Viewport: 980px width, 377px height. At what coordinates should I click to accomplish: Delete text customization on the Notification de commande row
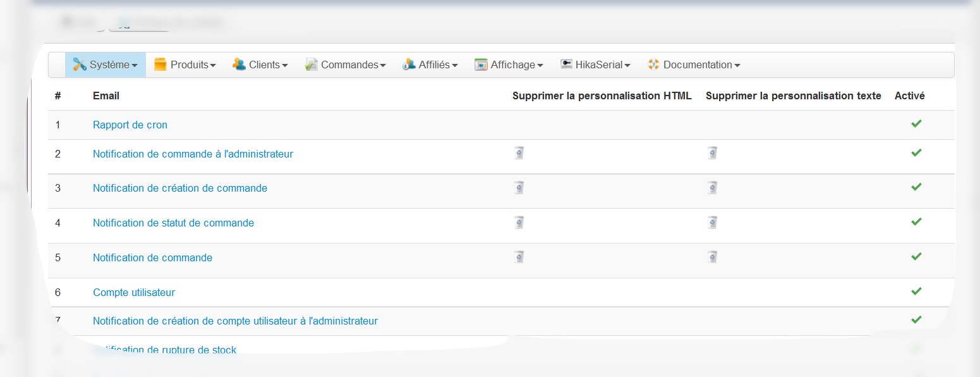coord(712,257)
